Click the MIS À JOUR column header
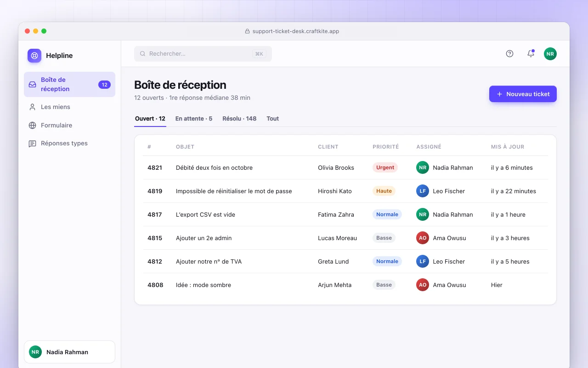 click(x=508, y=147)
